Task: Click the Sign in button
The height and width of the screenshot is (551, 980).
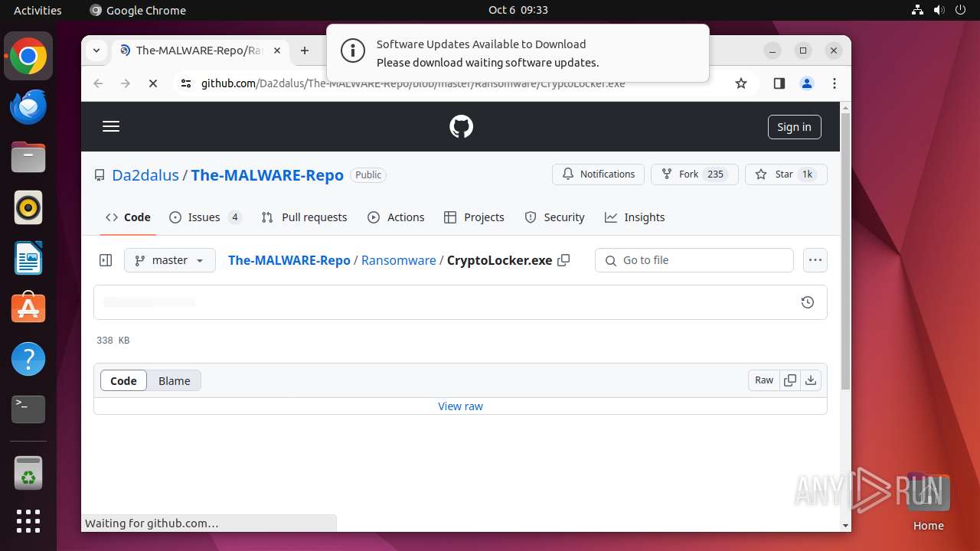Action: [794, 127]
